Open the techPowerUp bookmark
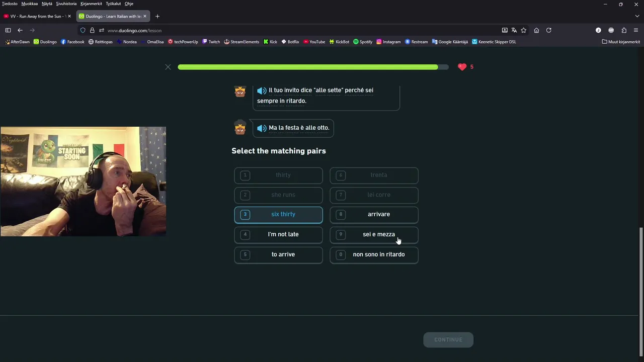The width and height of the screenshot is (644, 362). pos(183,42)
